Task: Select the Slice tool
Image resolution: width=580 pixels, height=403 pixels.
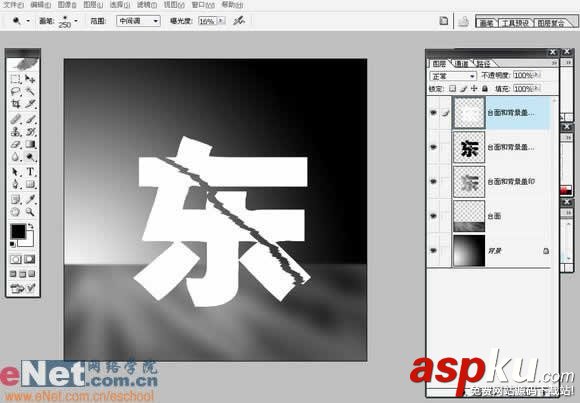Action: [x=30, y=104]
